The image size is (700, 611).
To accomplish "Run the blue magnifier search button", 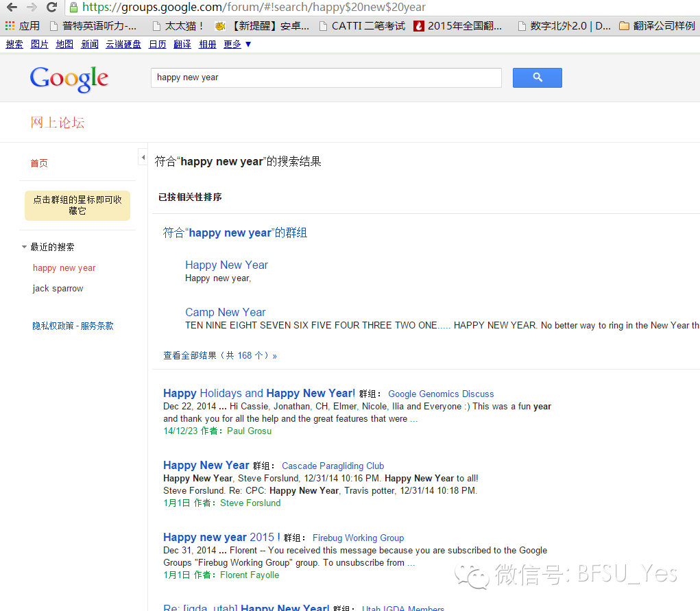I will pyautogui.click(x=537, y=77).
